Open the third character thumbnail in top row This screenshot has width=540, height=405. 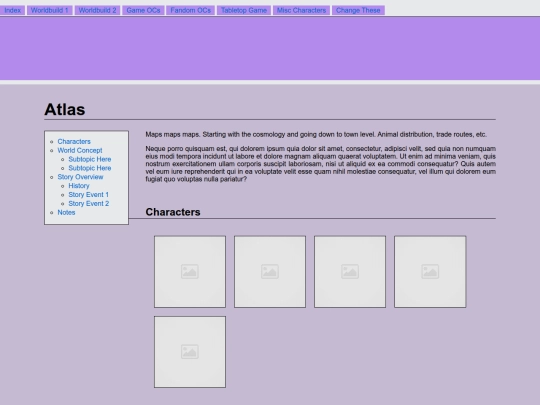350,272
